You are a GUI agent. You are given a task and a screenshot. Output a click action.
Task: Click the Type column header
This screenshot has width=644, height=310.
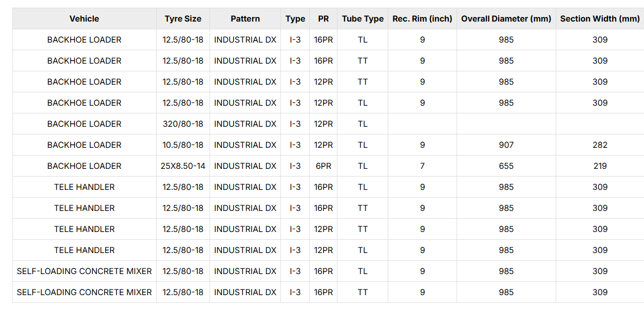[x=295, y=18]
